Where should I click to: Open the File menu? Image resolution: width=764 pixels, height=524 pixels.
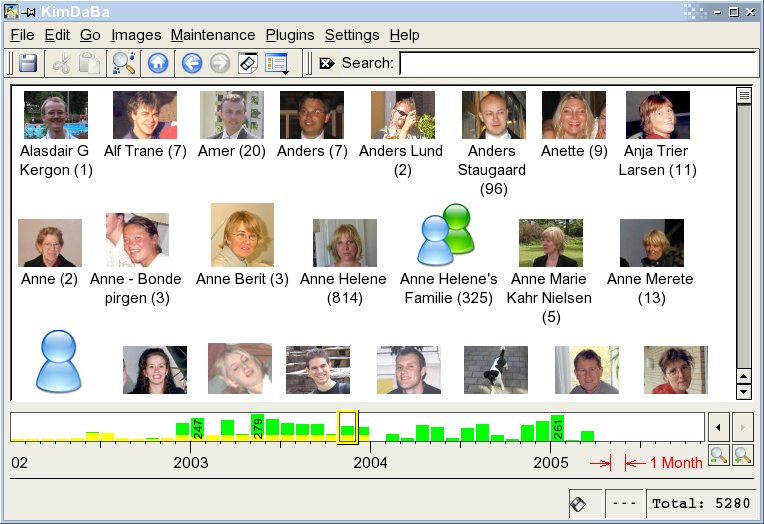coord(22,35)
